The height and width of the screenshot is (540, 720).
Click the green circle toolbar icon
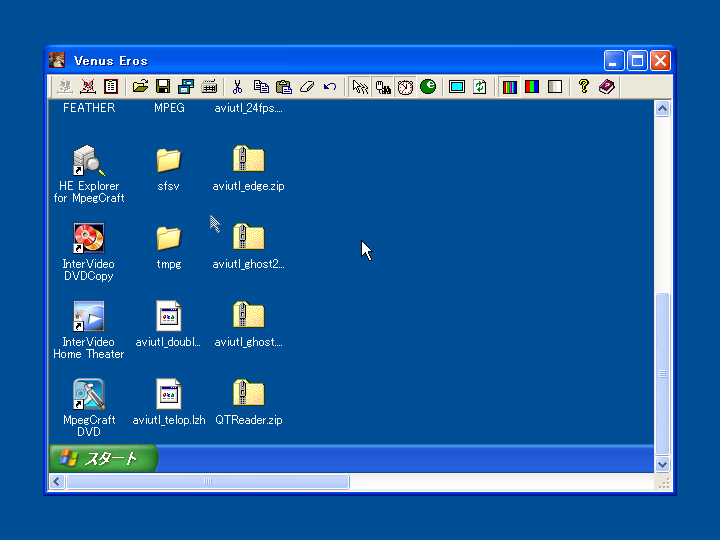(x=428, y=86)
